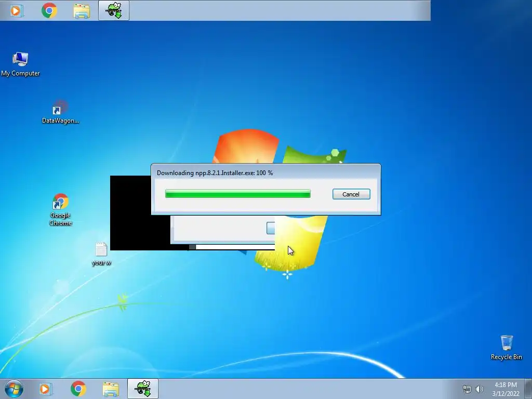The height and width of the screenshot is (399, 532).
Task: Open My Computer desktop icon
Action: coord(20,64)
